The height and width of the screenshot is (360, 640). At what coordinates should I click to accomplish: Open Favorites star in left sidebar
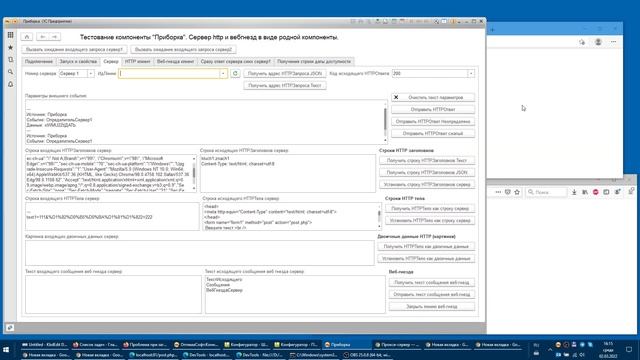[10, 47]
